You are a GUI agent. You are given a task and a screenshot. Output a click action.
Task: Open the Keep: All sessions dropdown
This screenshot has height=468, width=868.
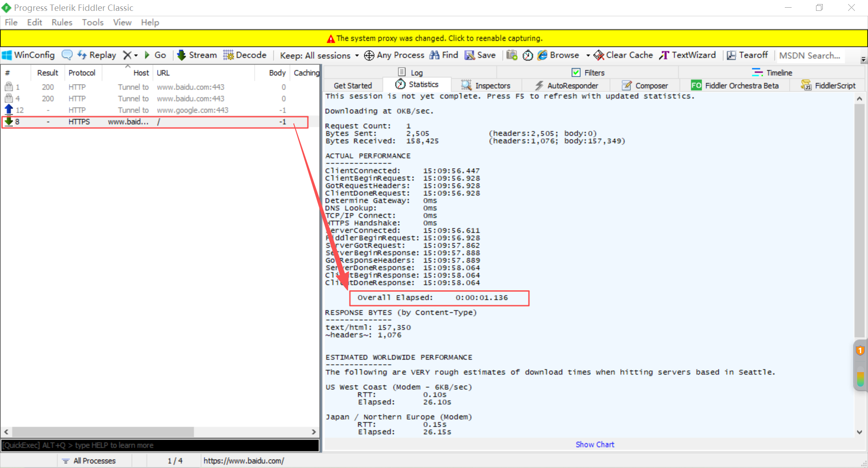point(319,55)
